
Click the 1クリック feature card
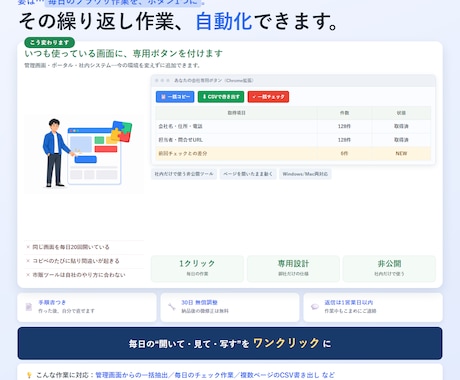tap(197, 269)
